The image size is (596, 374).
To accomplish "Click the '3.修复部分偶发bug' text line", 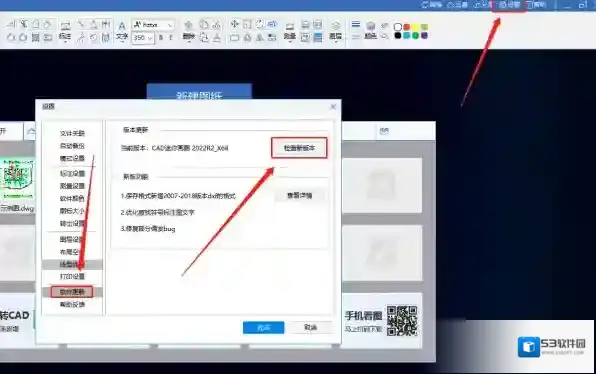I will [x=148, y=229].
